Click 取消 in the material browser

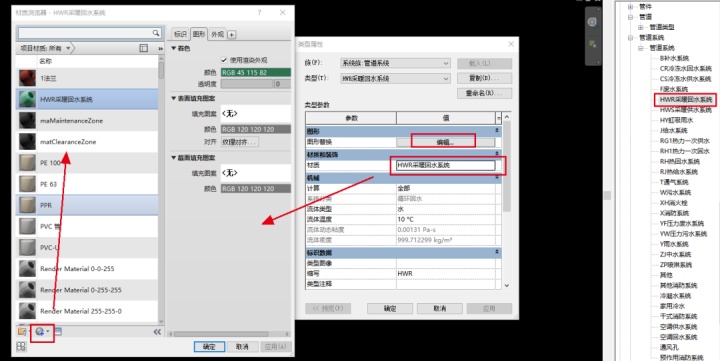point(242,346)
